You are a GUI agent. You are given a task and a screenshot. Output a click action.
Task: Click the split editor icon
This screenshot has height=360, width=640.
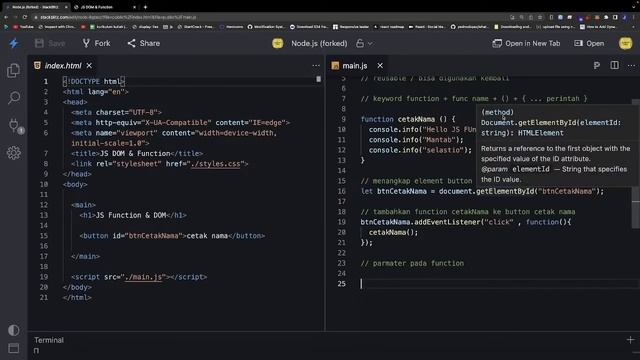(x=614, y=65)
